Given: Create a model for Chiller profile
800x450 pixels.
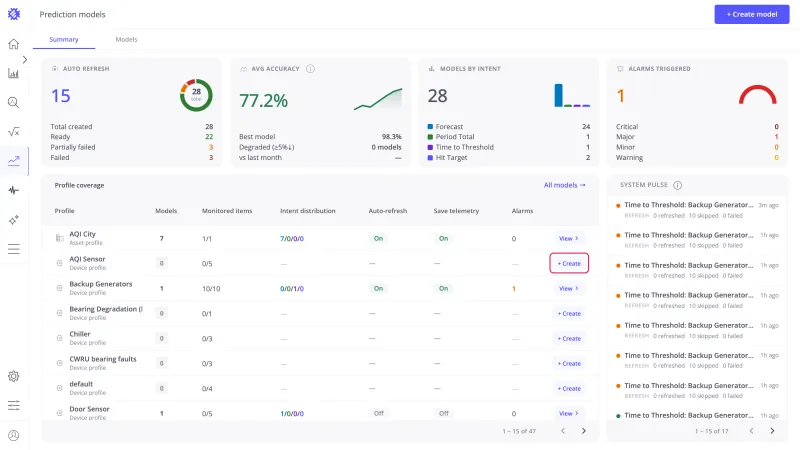Looking at the screenshot, I should tap(569, 338).
